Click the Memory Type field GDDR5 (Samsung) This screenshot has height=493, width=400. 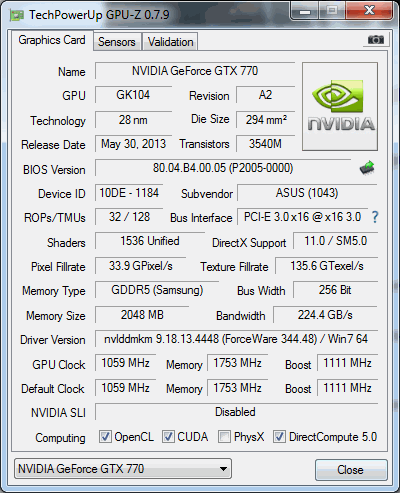[157, 290]
